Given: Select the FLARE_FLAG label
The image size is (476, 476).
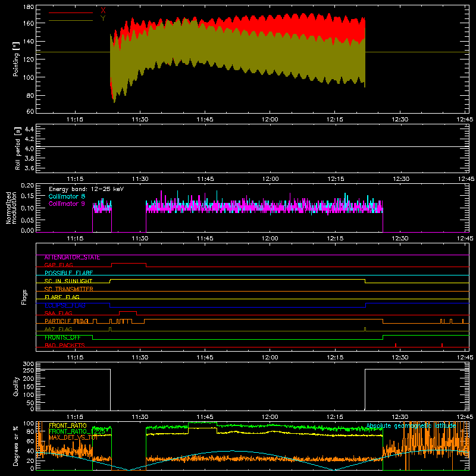Looking at the screenshot, I should click(62, 297).
